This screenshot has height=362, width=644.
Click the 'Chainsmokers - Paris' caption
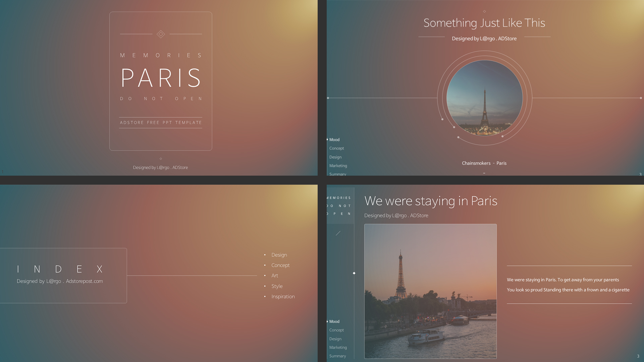(484, 163)
